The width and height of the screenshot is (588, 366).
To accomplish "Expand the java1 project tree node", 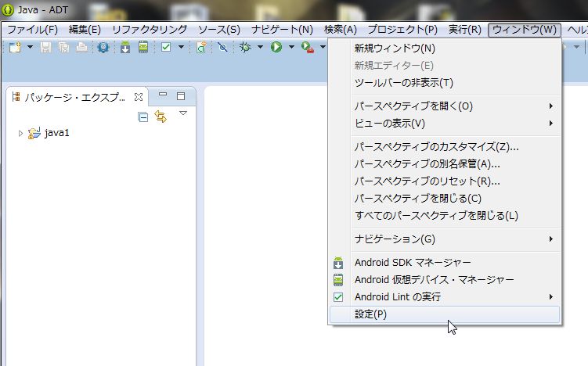I will [20, 133].
